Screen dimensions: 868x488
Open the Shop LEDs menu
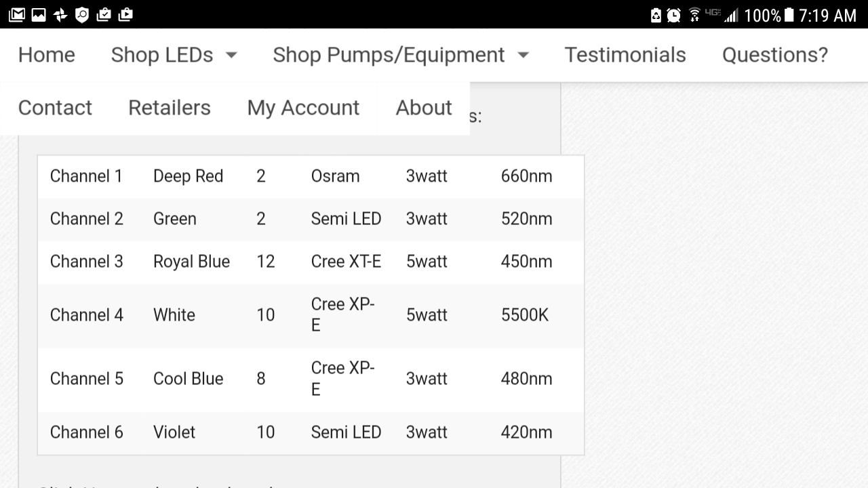pos(162,55)
